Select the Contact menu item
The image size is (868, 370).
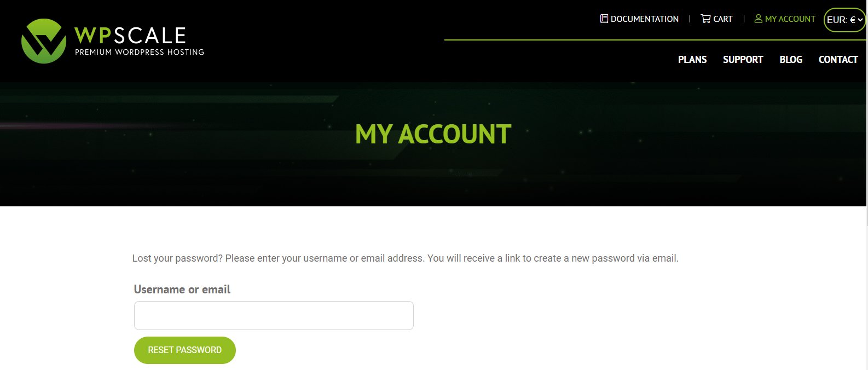tap(838, 60)
